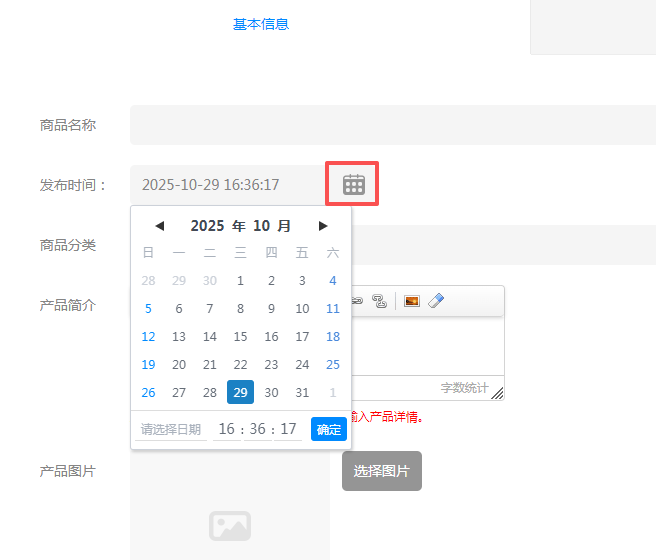
Task: Go to next month with right arrow
Action: (x=323, y=226)
